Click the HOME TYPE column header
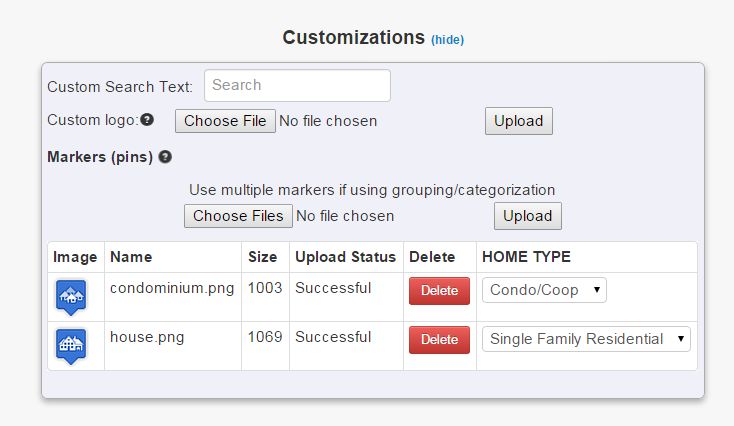Viewport: 734px width, 426px height. pyautogui.click(x=526, y=257)
